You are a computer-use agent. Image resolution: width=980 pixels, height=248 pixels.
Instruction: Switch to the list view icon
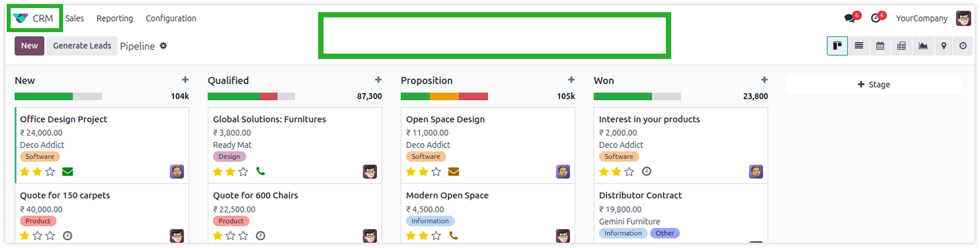click(859, 46)
